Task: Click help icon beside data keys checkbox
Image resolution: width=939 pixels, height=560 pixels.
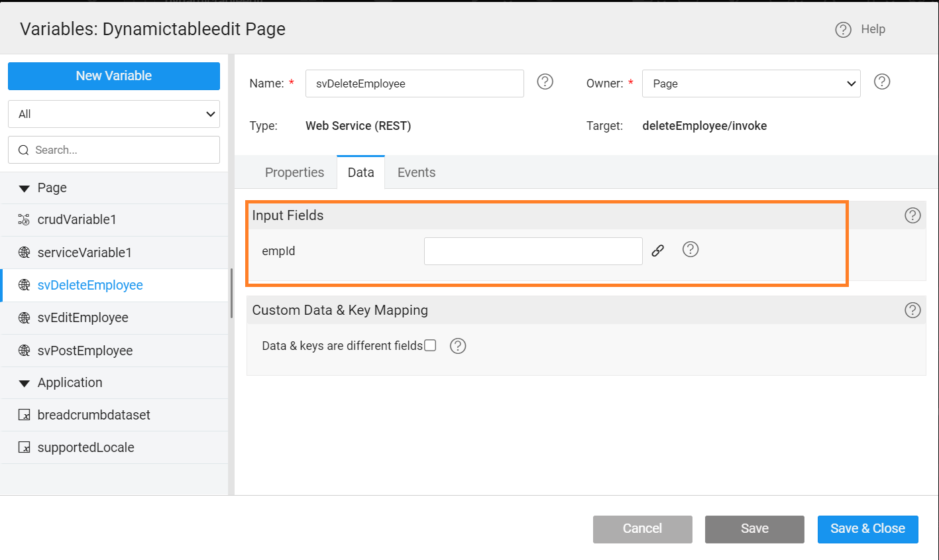Action: [458, 346]
